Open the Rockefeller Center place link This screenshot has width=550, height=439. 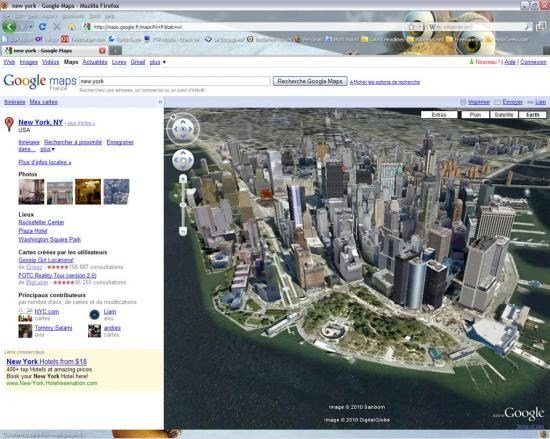point(41,222)
